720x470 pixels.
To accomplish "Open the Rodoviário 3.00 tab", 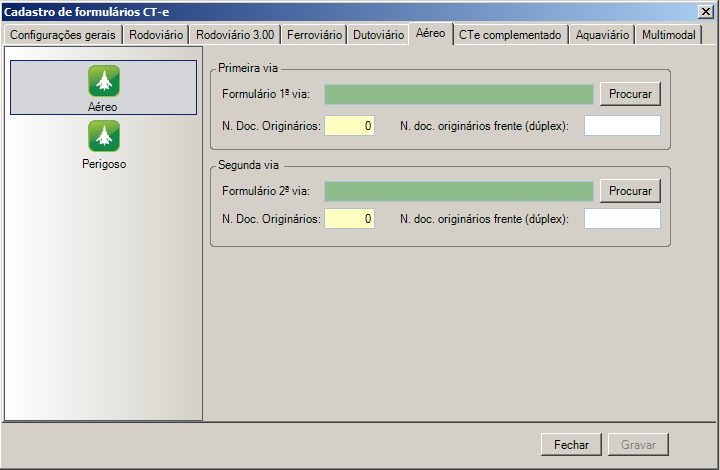I will click(234, 35).
